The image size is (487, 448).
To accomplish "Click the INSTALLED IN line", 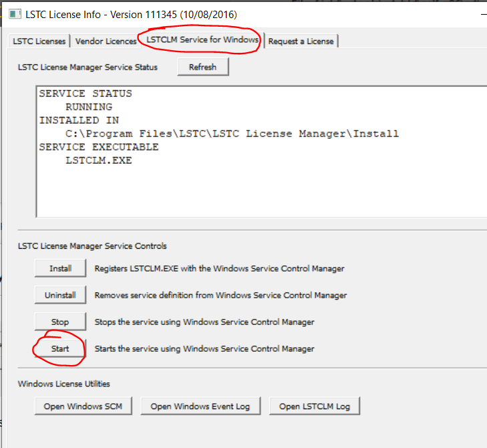I will [x=79, y=120].
